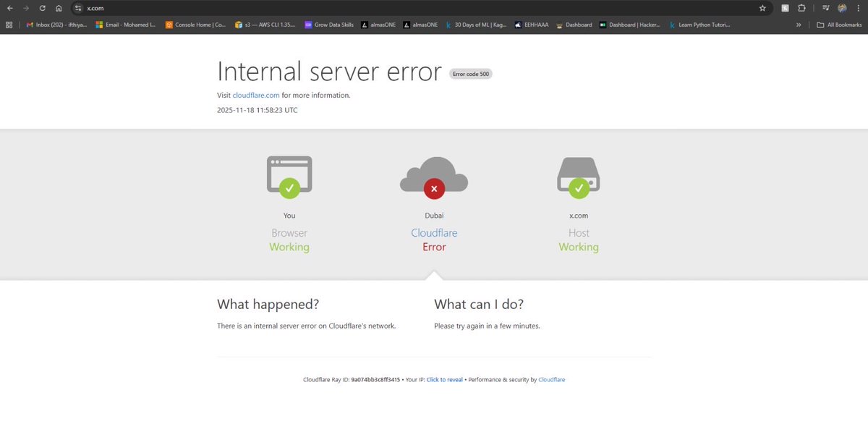Open the Chrome extensions puzzle icon

tap(801, 9)
